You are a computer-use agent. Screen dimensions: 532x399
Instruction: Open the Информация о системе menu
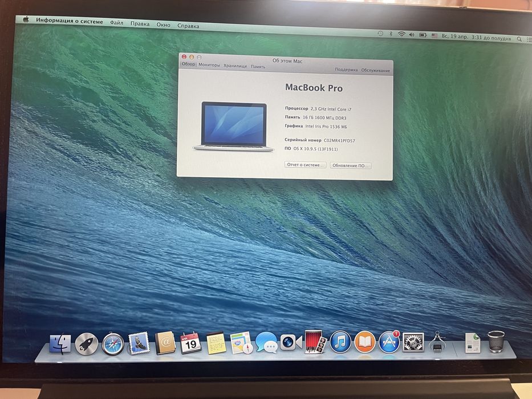[69, 21]
